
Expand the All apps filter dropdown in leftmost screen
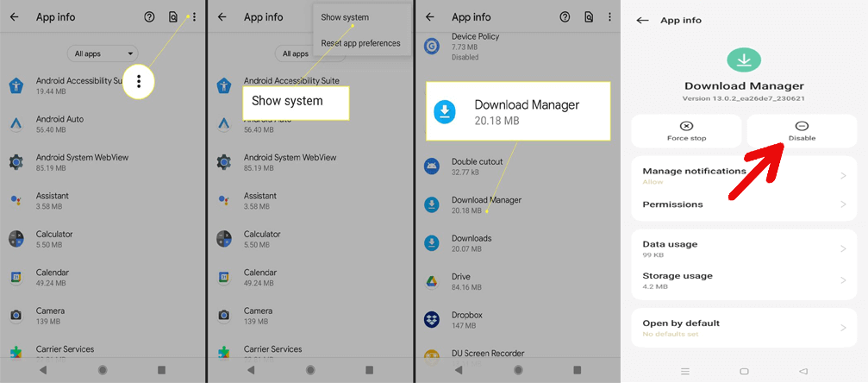[102, 53]
